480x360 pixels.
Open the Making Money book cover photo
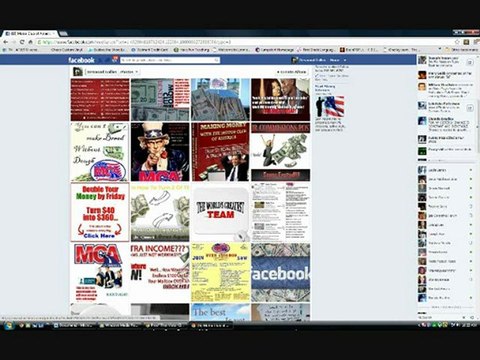coord(220,152)
